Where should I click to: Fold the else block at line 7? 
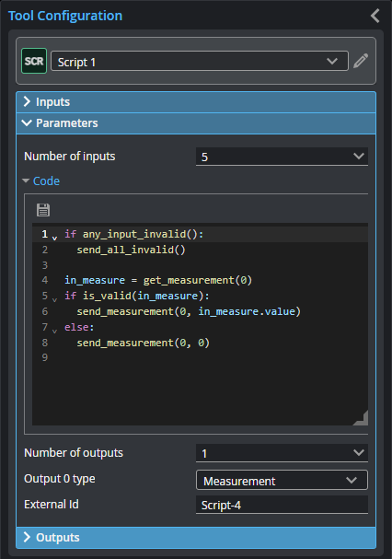pyautogui.click(x=54, y=331)
